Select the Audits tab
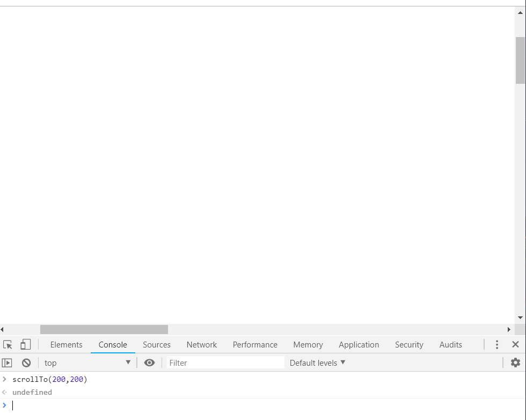This screenshot has width=526, height=420. [x=450, y=344]
